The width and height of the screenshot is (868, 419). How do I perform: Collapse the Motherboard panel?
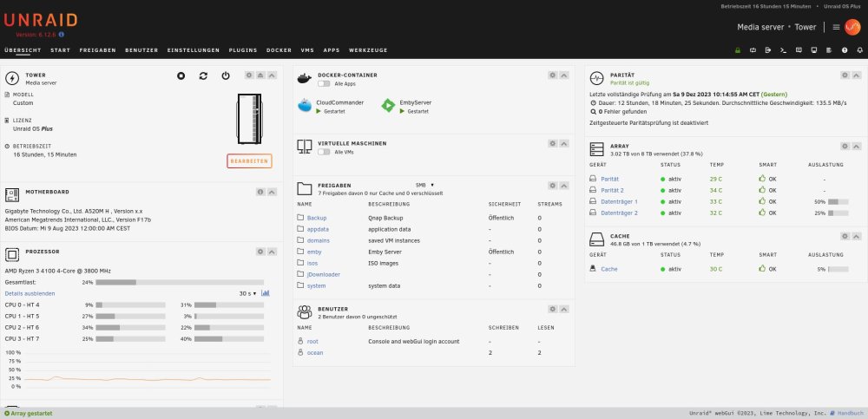[x=272, y=192]
